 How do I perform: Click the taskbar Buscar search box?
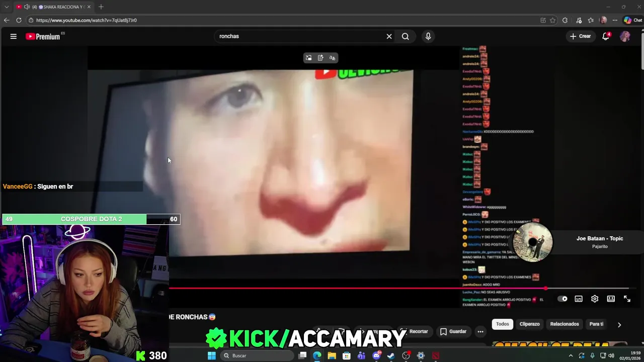tap(258, 355)
